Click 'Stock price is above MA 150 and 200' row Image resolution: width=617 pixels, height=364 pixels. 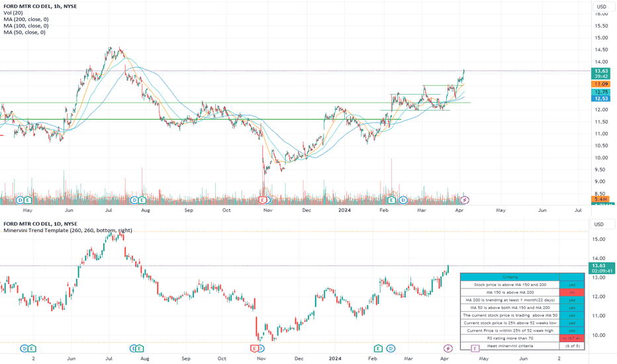[510, 285]
